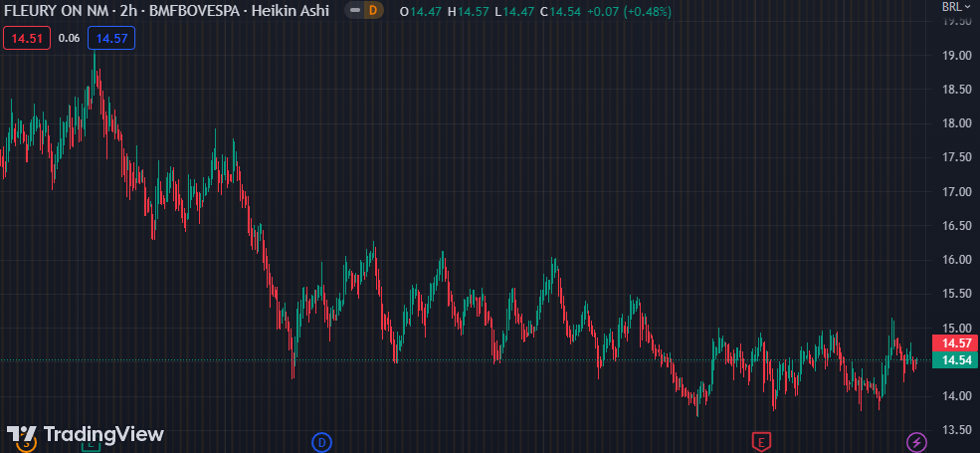
Task: Click the 0.06 spread value
Action: [x=69, y=38]
